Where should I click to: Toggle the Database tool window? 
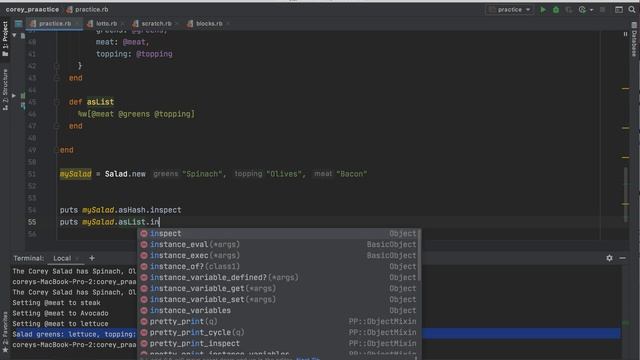[634, 39]
